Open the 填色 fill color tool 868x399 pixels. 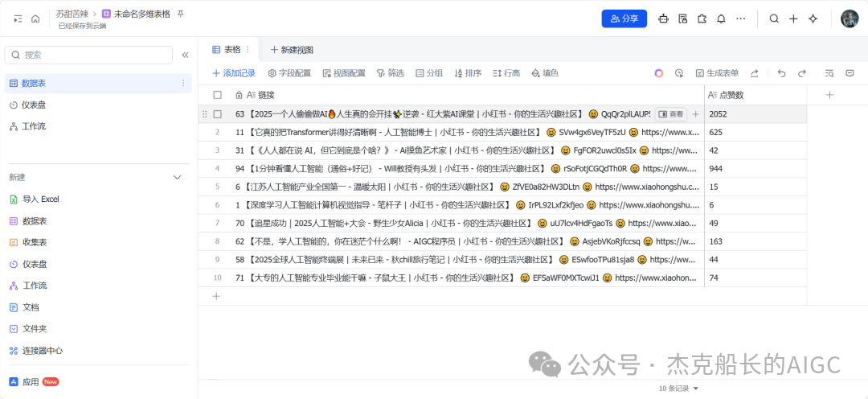(x=545, y=73)
